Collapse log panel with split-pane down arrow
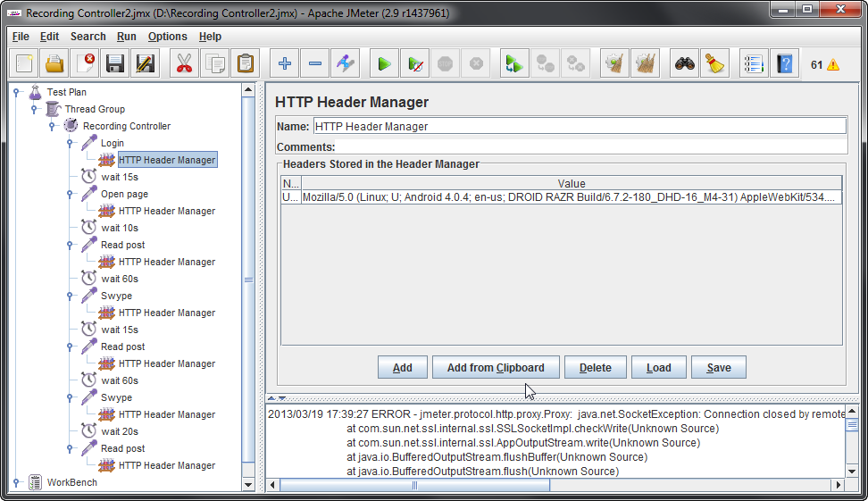Viewport: 868px width, 501px height. (x=282, y=398)
